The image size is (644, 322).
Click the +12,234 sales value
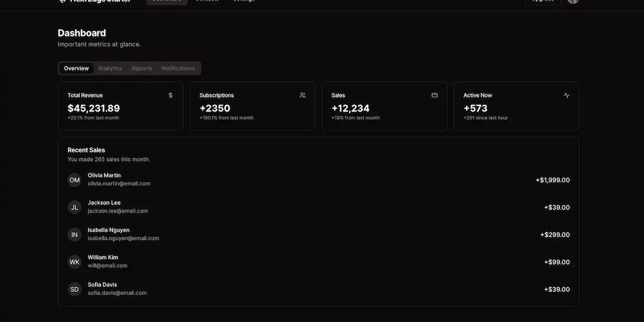pos(350,108)
